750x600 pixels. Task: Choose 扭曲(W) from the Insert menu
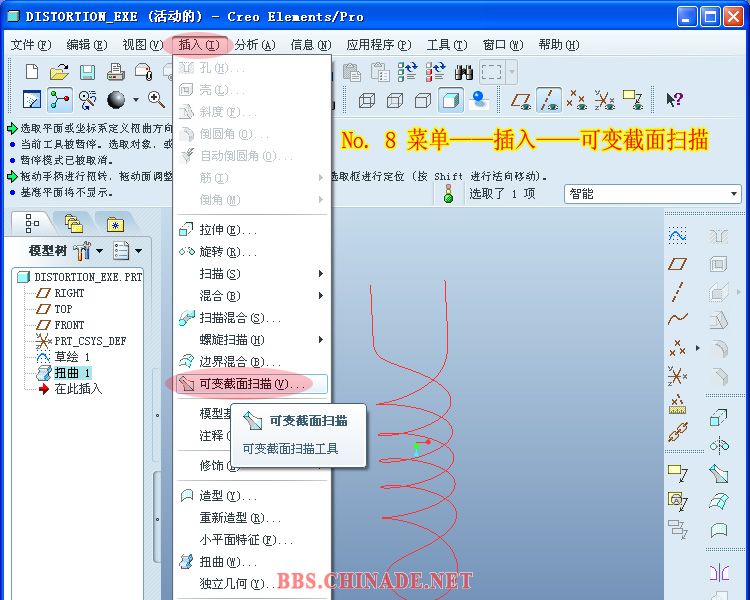252,562
